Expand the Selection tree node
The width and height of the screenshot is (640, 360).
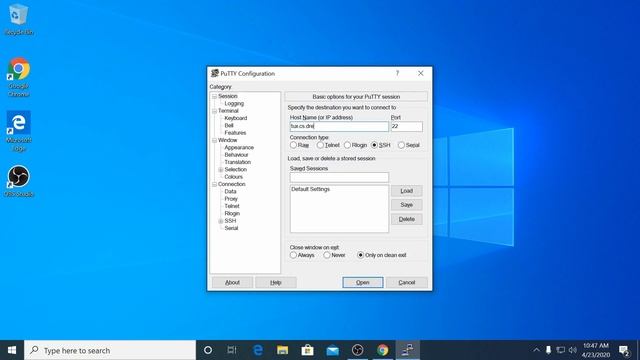point(221,170)
